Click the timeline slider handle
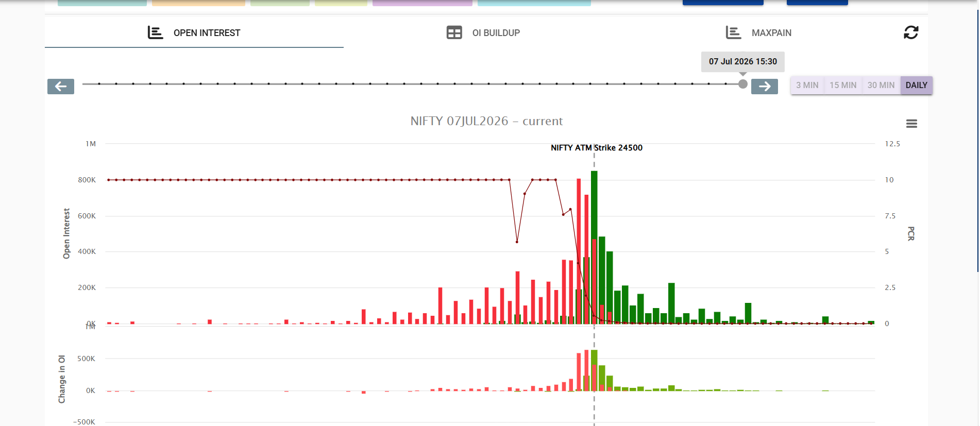The width and height of the screenshot is (980, 426). [x=742, y=84]
